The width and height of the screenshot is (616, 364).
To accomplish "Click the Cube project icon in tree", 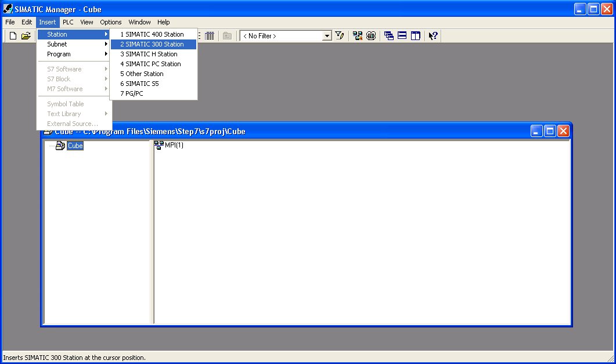I will 60,146.
